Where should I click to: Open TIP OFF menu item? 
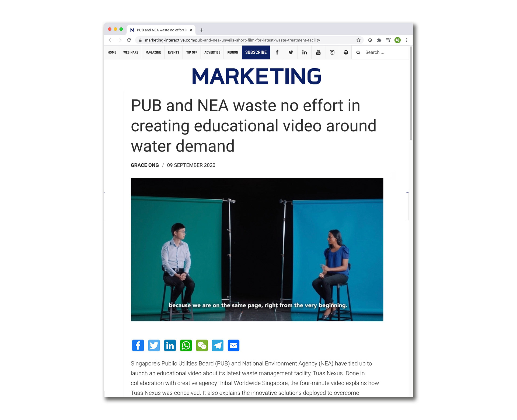coord(192,52)
